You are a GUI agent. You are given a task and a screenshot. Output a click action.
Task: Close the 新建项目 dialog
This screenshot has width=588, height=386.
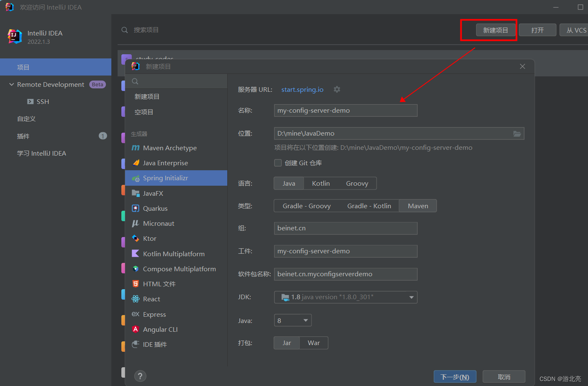click(522, 66)
